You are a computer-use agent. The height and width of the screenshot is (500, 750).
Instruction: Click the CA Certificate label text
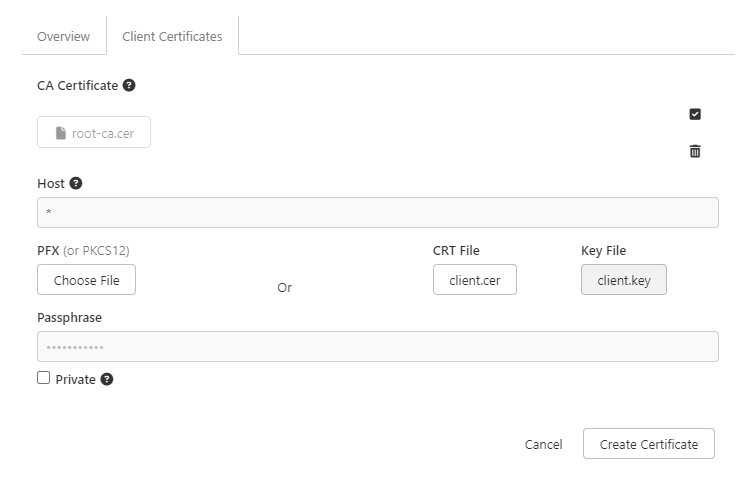(77, 86)
